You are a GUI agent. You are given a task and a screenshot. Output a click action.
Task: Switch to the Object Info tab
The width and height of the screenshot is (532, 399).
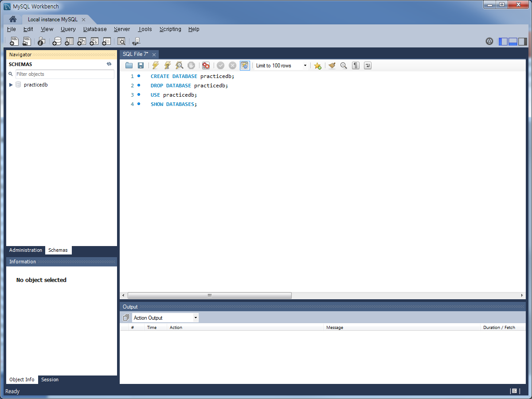point(22,379)
